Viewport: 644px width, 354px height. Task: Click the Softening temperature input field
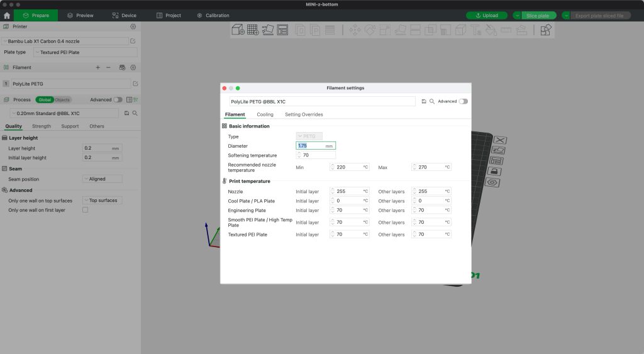click(318, 155)
